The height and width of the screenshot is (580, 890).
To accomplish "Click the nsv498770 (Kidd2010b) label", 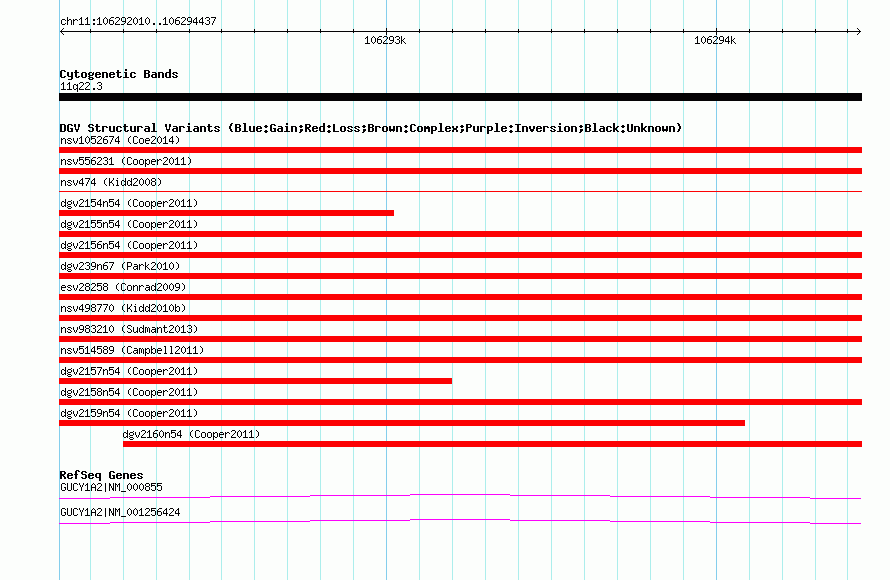I will (x=123, y=308).
